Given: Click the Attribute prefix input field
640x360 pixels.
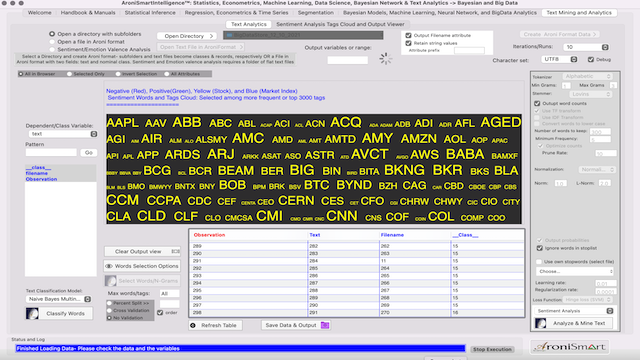Looking at the screenshot, I should point(469,51).
